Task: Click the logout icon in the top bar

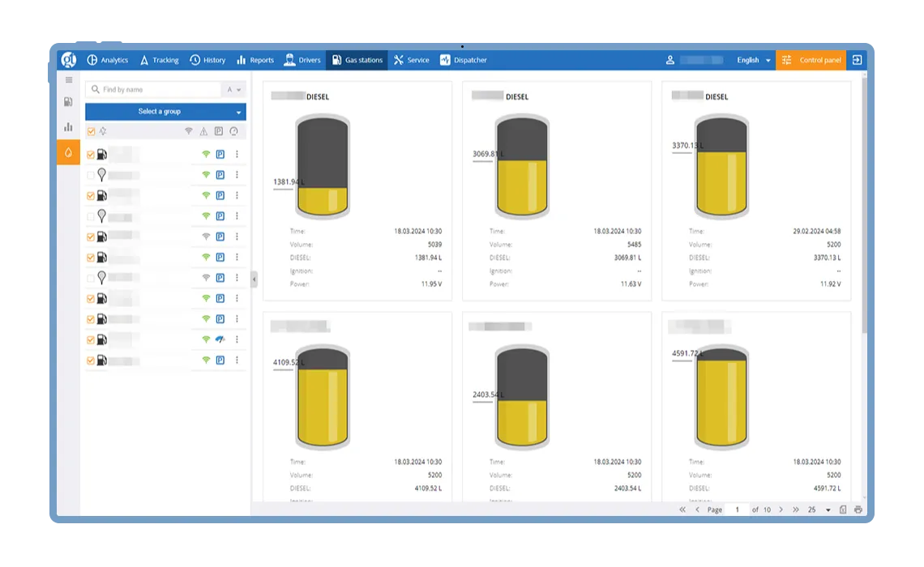Action: pos(857,60)
